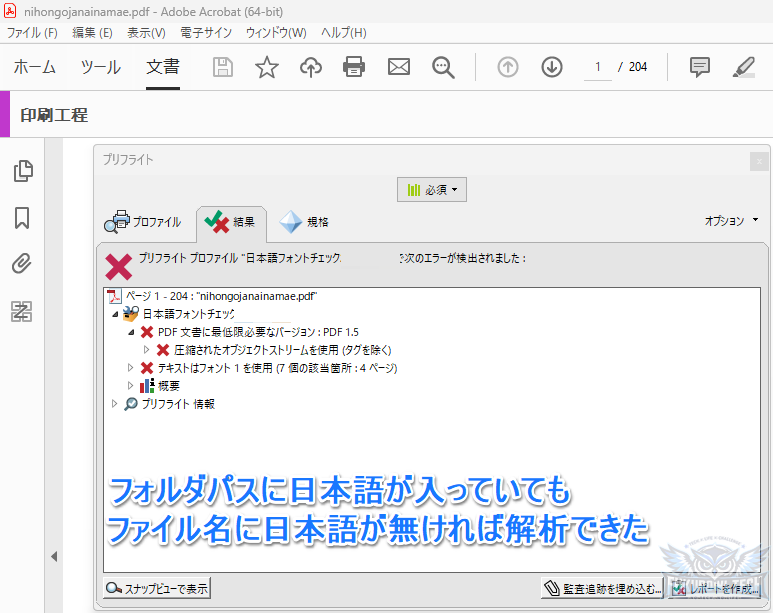
Task: Open the page thumbnails sidebar icon
Action: click(x=23, y=171)
